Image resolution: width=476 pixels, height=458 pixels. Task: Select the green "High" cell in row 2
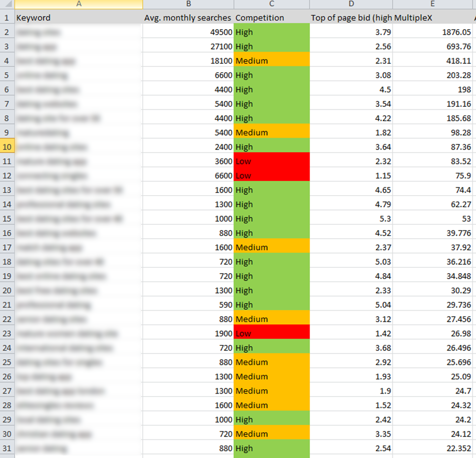271,32
